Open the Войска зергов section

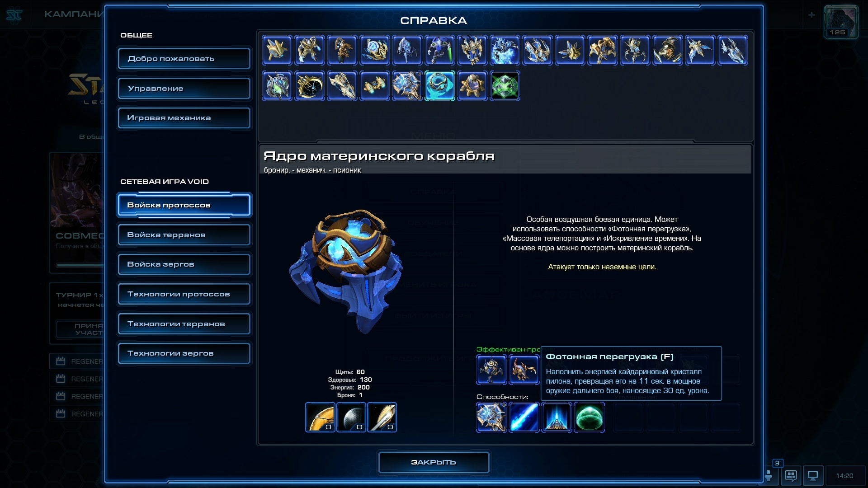tap(184, 264)
